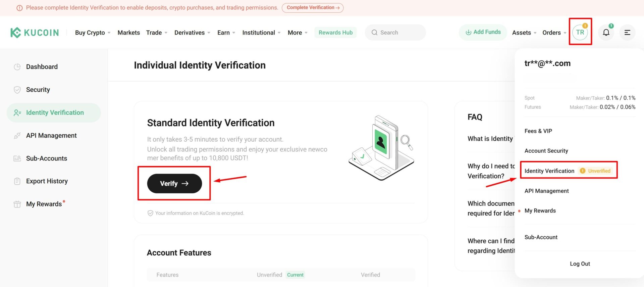Open the hamburger menu icon
The height and width of the screenshot is (287, 644).
coord(627,33)
